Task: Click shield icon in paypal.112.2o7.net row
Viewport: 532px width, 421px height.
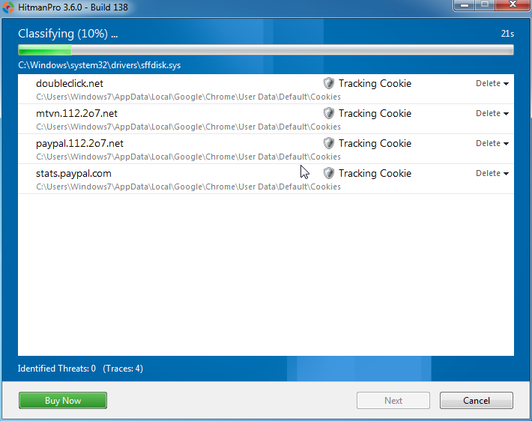Action: click(x=328, y=143)
